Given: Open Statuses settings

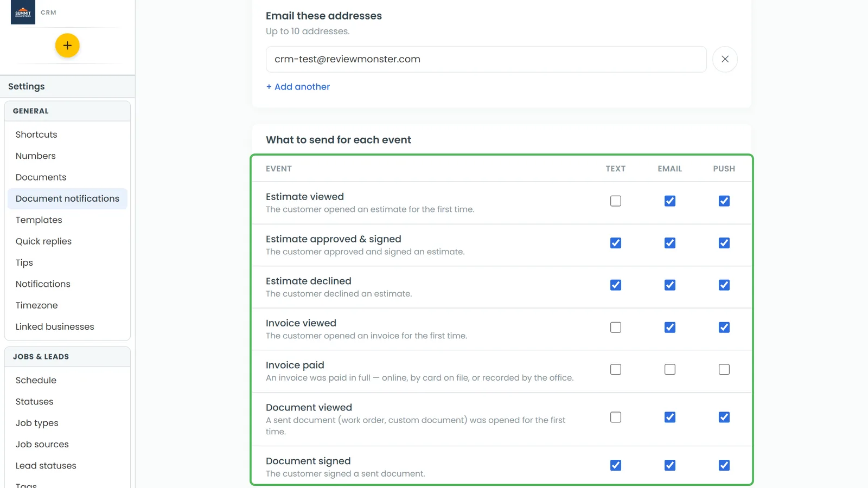Looking at the screenshot, I should click(67, 402).
